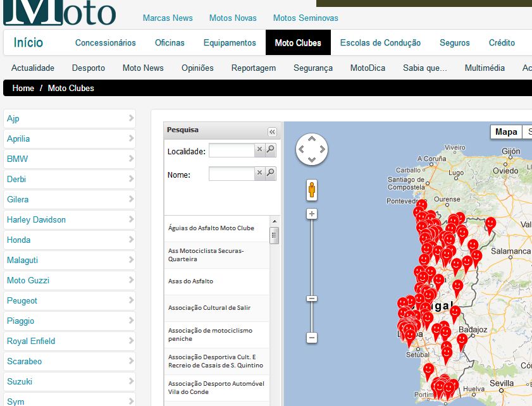Open the Reportagem section
Image resolution: width=532 pixels, height=406 pixels.
[x=254, y=68]
